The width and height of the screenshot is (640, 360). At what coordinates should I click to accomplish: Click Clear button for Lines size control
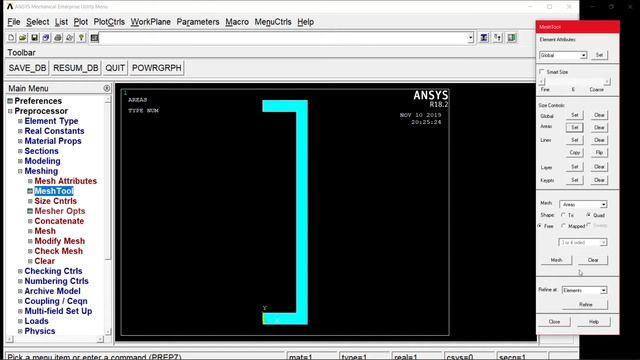(599, 140)
